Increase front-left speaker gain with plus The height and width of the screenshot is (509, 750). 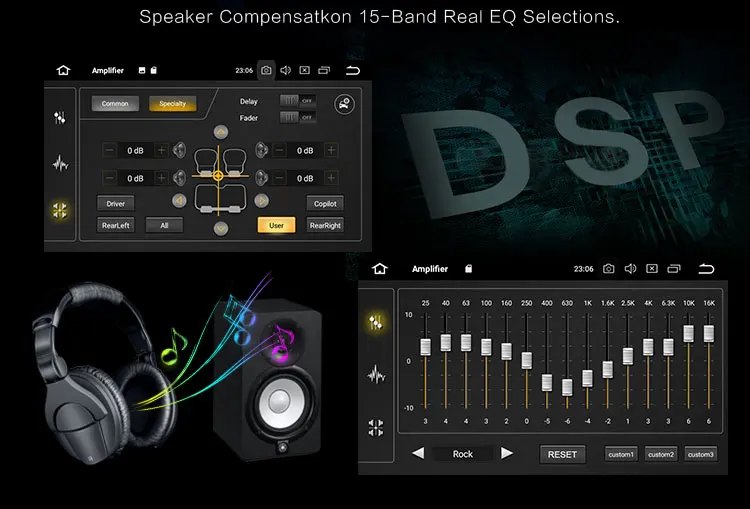(x=162, y=150)
